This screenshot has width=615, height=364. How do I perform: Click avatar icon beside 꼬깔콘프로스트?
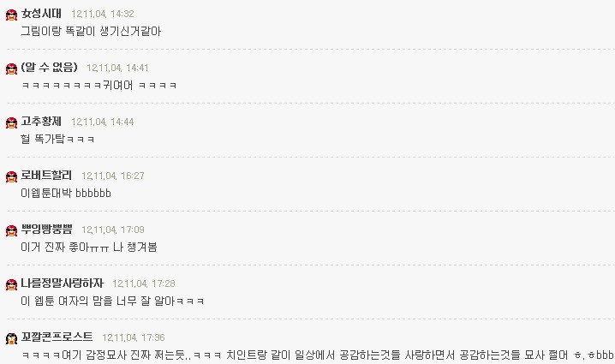pos(11,338)
